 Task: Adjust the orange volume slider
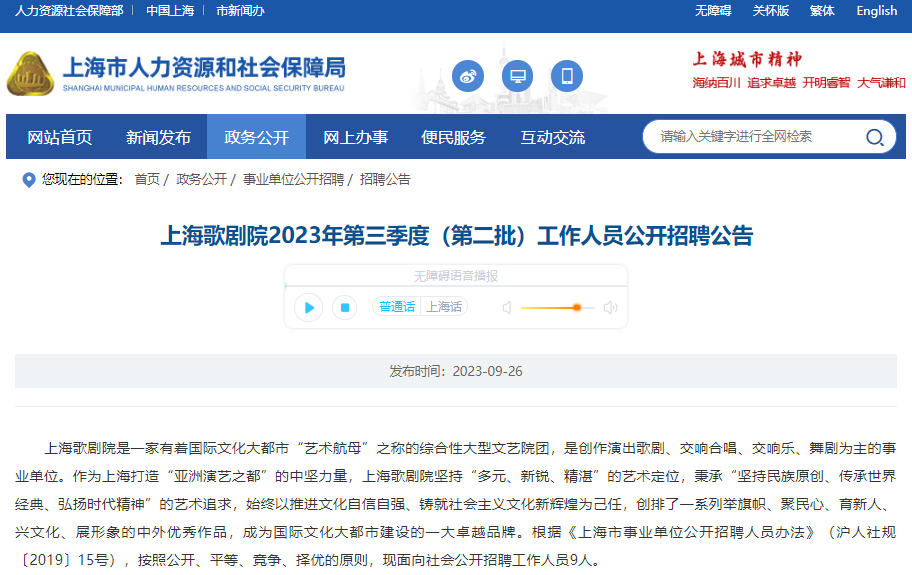577,308
